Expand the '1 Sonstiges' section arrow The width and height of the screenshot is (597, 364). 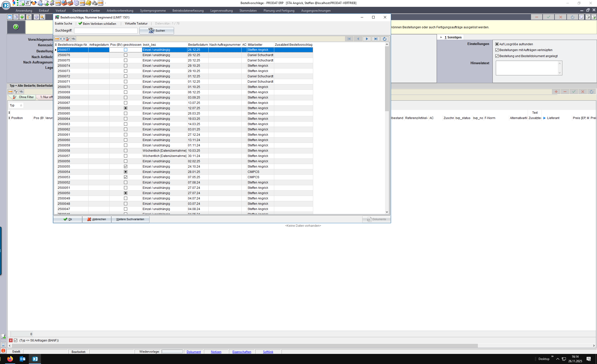[441, 37]
